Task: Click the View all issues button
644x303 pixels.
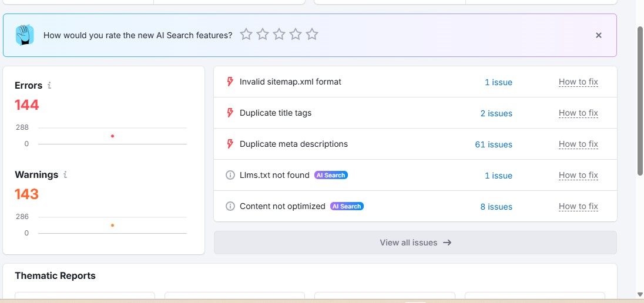Action: tap(415, 243)
